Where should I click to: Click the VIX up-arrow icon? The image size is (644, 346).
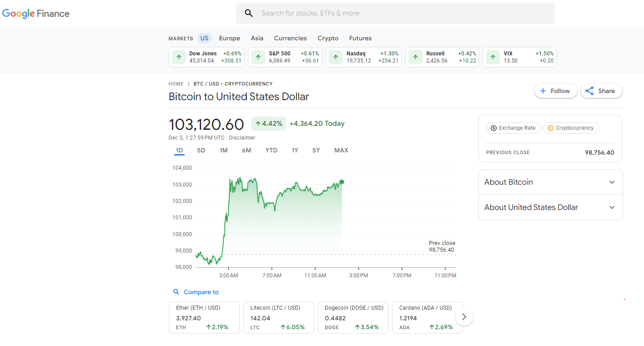pos(493,57)
